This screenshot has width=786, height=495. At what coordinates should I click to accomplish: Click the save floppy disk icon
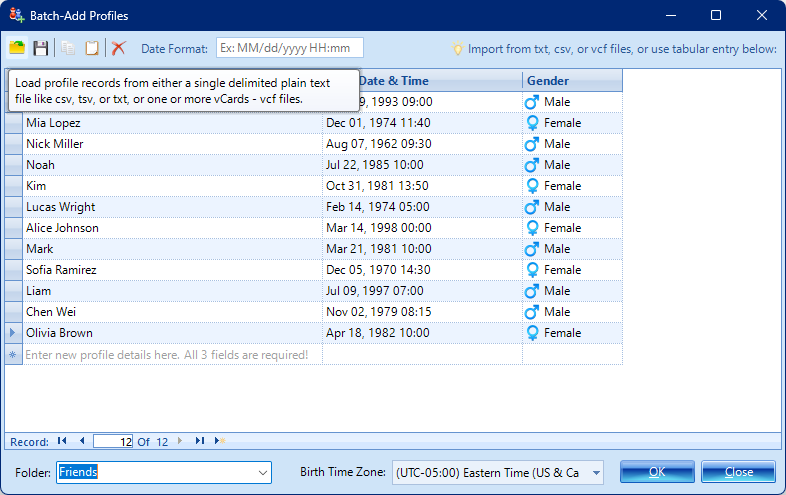(x=41, y=48)
